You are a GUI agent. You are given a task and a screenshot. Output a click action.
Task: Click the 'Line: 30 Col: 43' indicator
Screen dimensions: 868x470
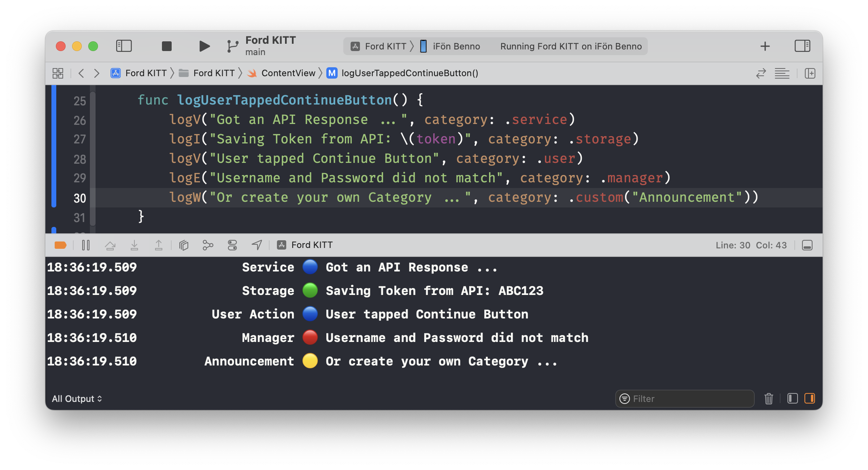tap(751, 245)
